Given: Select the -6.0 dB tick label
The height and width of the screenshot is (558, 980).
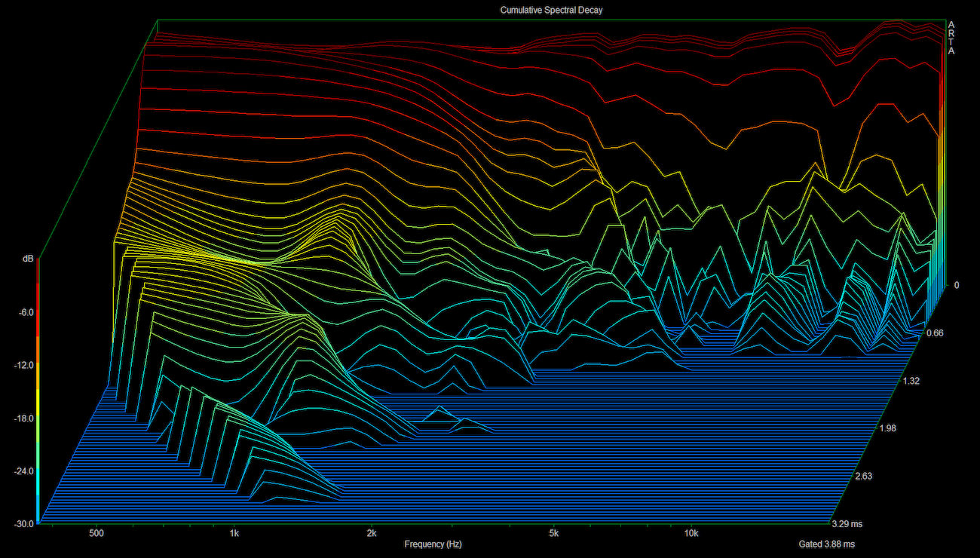Looking at the screenshot, I should (x=25, y=312).
